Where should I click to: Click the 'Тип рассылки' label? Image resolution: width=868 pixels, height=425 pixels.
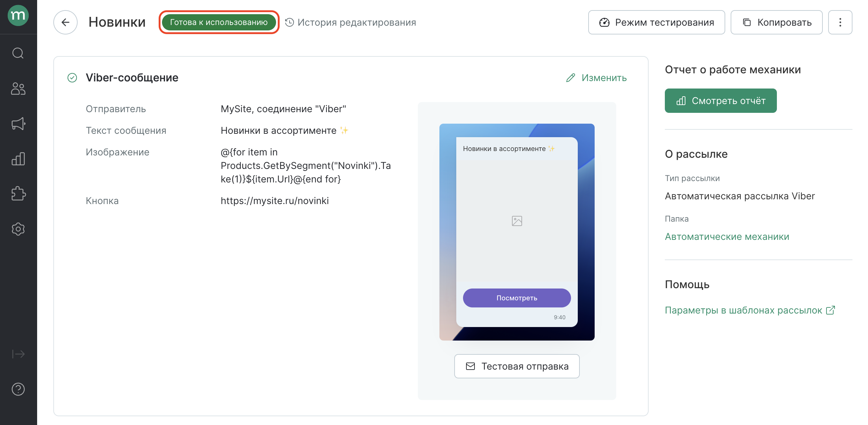click(x=692, y=178)
